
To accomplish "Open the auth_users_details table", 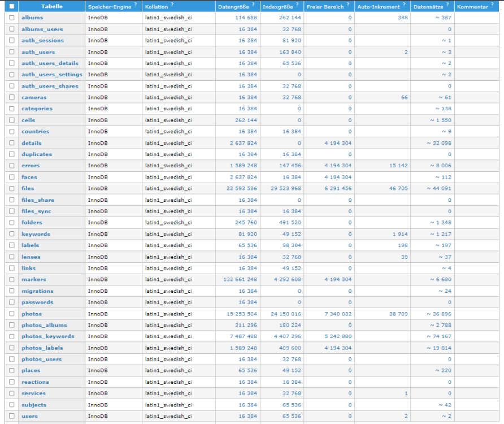I will click(x=50, y=63).
